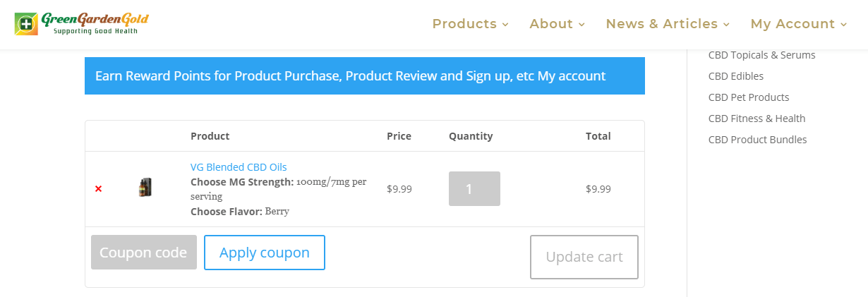The width and height of the screenshot is (868, 297).
Task: Open the About menu
Action: pyautogui.click(x=551, y=24)
